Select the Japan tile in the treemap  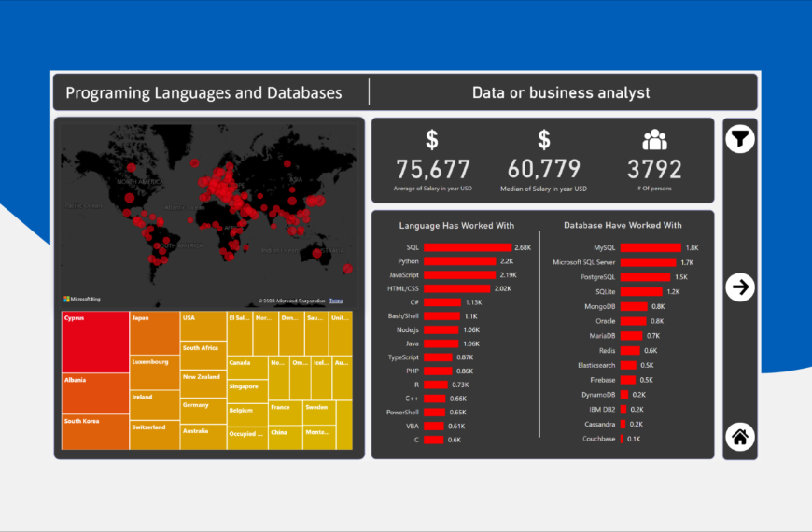[154, 332]
